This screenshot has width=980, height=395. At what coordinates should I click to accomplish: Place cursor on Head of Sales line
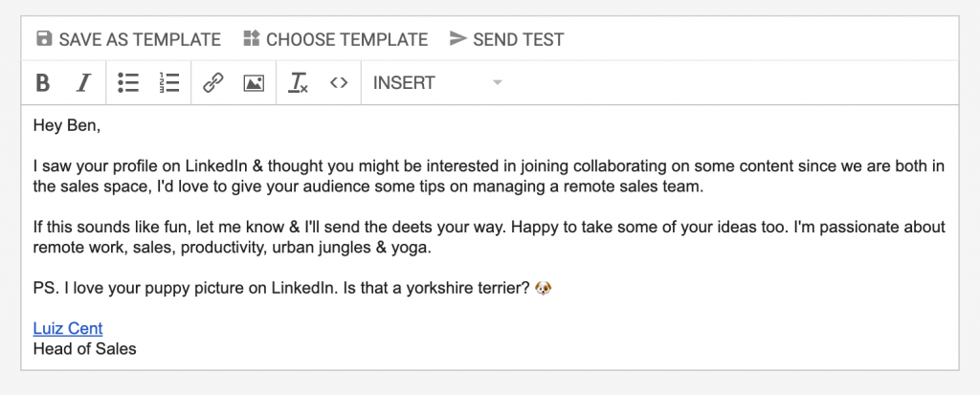click(x=85, y=348)
